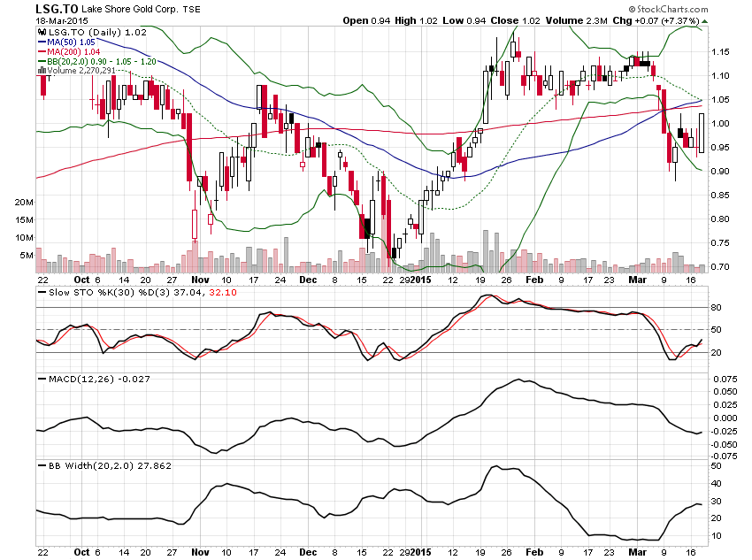Viewport: 752px width, 560px height.
Task: Click the 10 label on BB Width axis
Action: 716,535
